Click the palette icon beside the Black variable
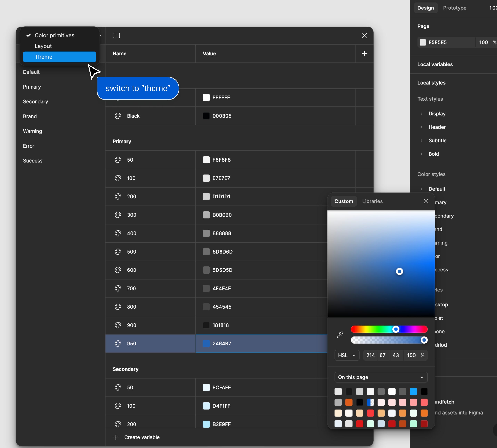This screenshot has height=448, width=497. click(118, 116)
